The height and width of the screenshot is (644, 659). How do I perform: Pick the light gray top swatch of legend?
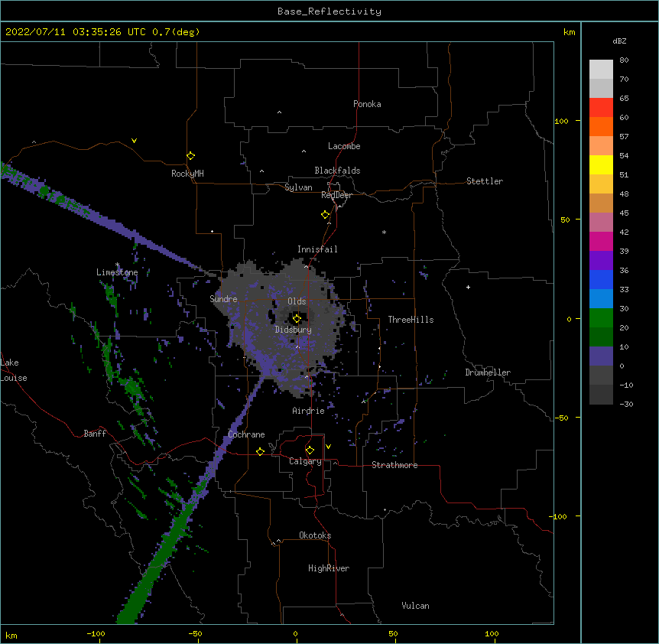point(601,69)
